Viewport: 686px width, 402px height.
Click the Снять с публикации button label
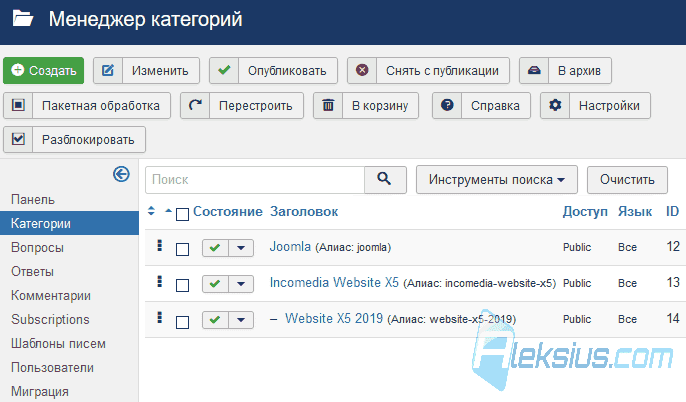pos(442,71)
